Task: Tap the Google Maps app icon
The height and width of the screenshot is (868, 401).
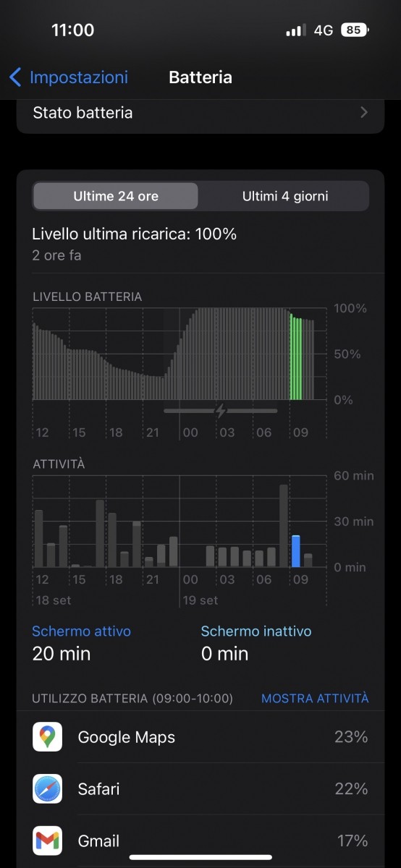Action: click(48, 737)
